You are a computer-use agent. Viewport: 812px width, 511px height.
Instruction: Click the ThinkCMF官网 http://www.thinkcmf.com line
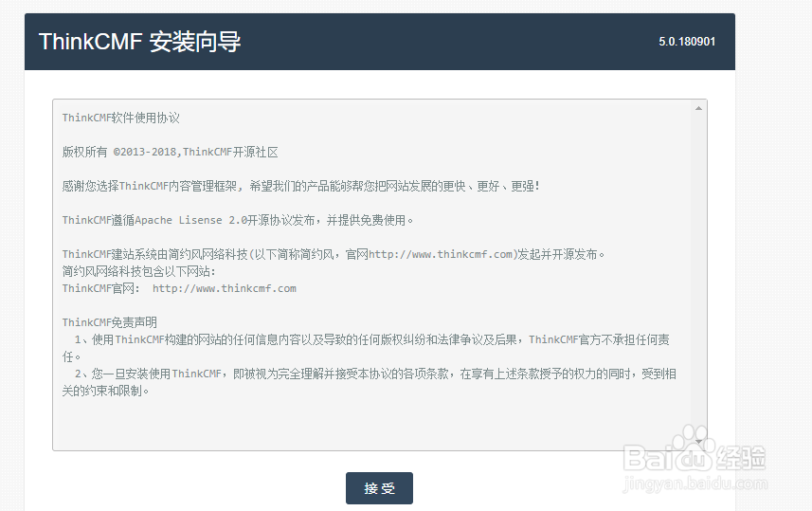click(179, 288)
